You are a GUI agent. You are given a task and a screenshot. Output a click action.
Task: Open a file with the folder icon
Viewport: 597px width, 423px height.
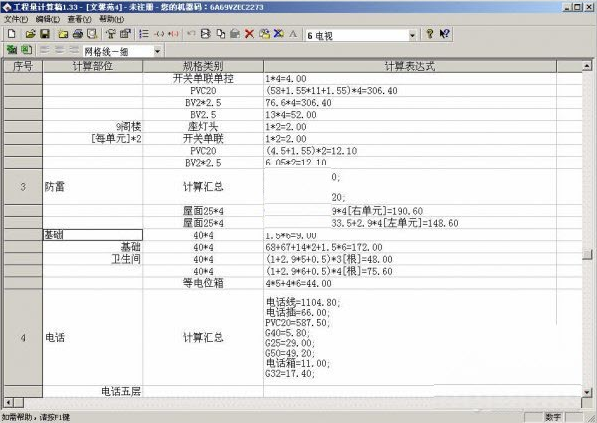30,34
